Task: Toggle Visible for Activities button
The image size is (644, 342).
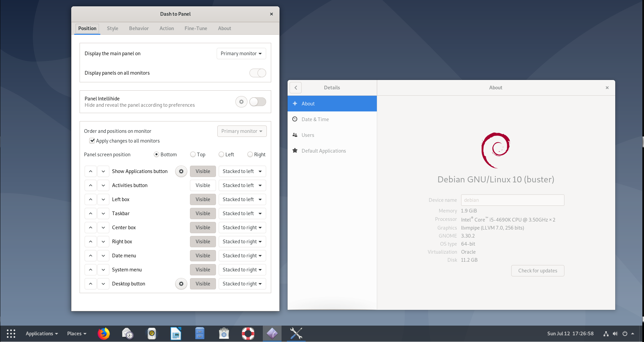Action: (x=203, y=185)
